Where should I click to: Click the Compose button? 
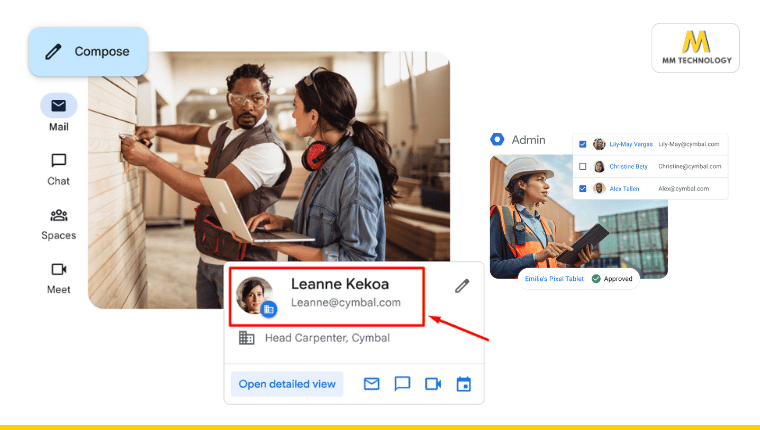coord(88,51)
